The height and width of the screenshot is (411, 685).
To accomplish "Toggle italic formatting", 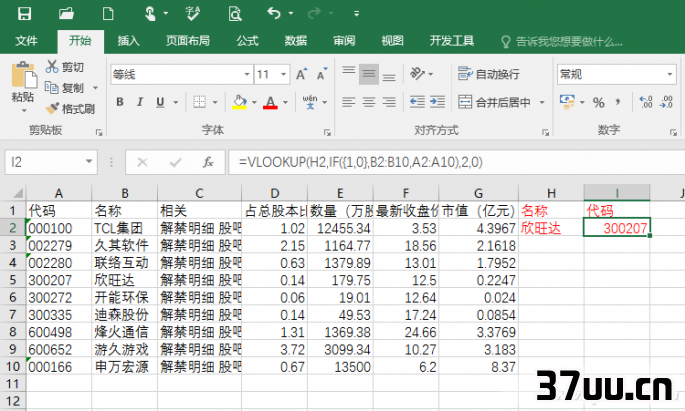I will (140, 102).
